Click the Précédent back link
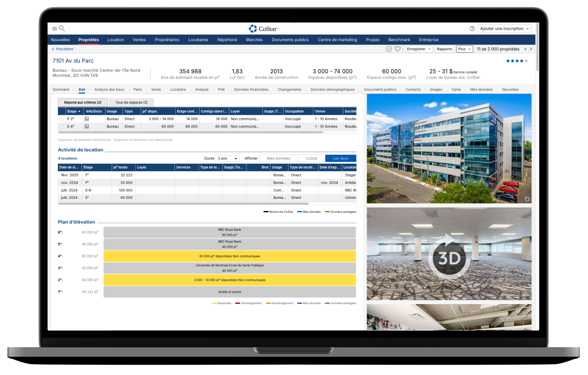 [x=63, y=49]
